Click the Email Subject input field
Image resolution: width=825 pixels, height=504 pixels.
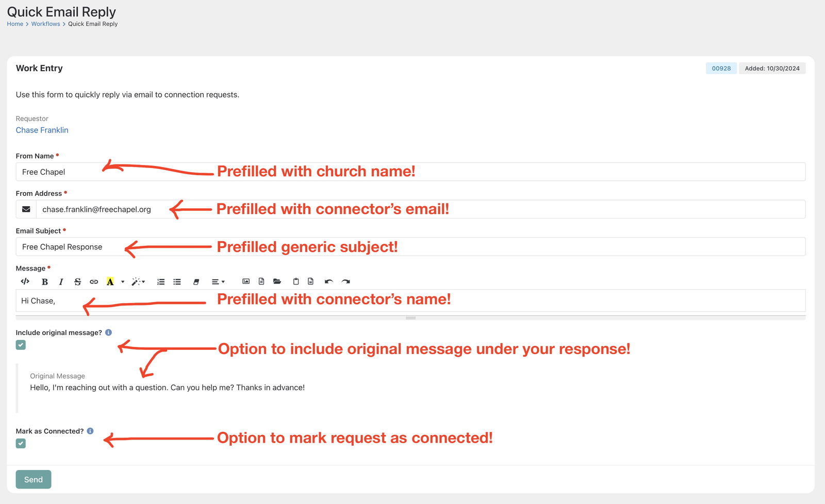410,247
